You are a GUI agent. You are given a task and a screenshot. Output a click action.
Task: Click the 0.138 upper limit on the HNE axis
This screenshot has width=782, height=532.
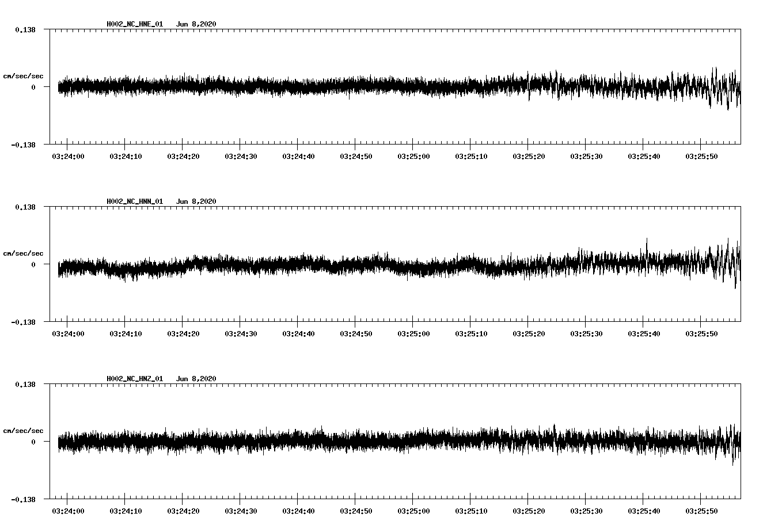(25, 29)
